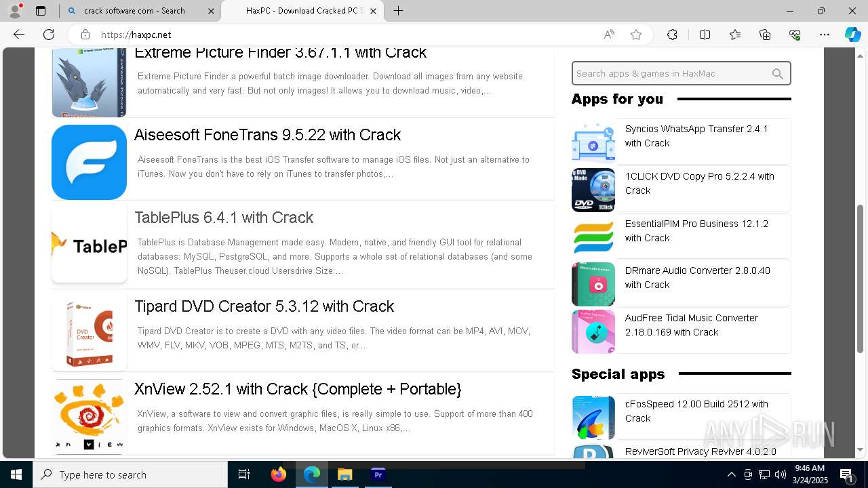The height and width of the screenshot is (488, 868).
Task: Open File Explorer from taskbar
Action: click(x=344, y=474)
